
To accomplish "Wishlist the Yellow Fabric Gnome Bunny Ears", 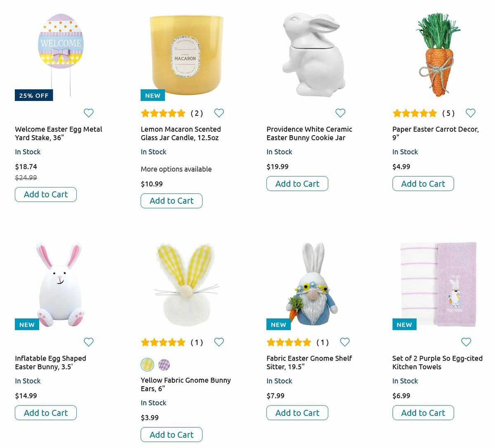I will pos(219,342).
